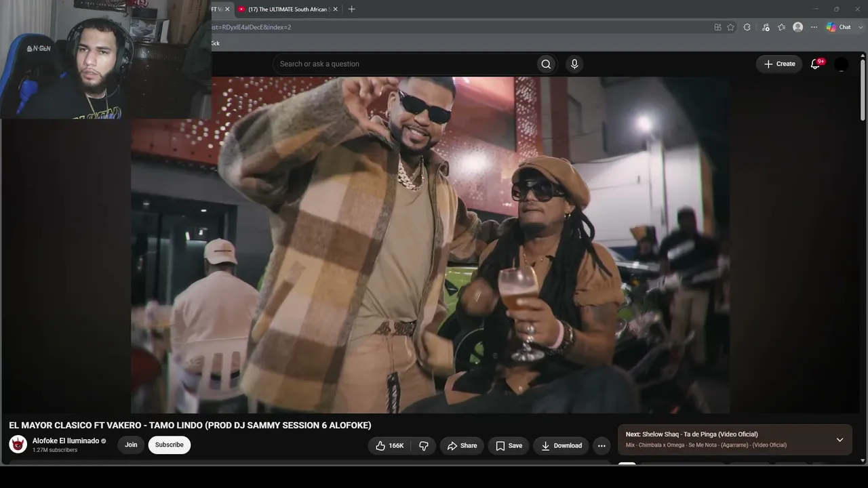Open the browser profile icon

(x=798, y=27)
